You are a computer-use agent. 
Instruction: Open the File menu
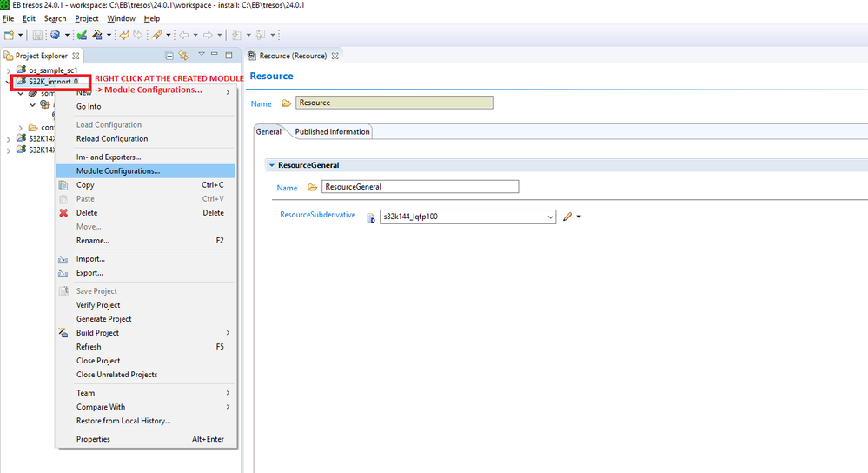[x=9, y=18]
